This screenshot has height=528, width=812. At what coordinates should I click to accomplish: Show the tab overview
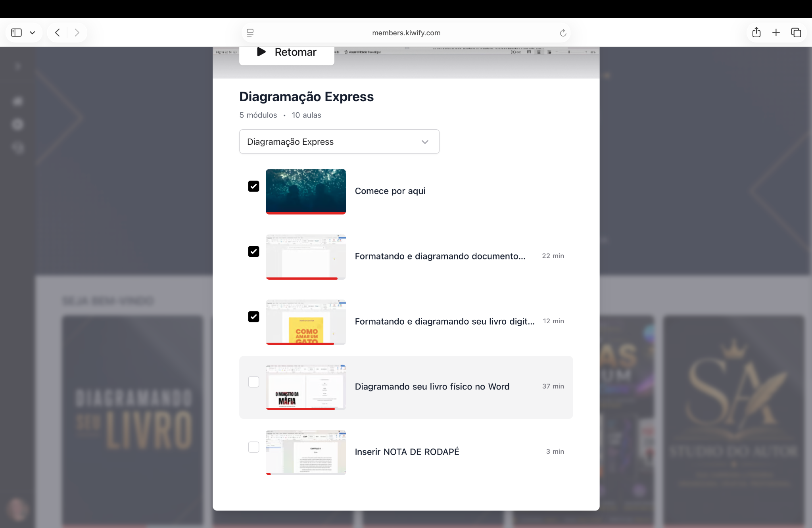pos(796,33)
